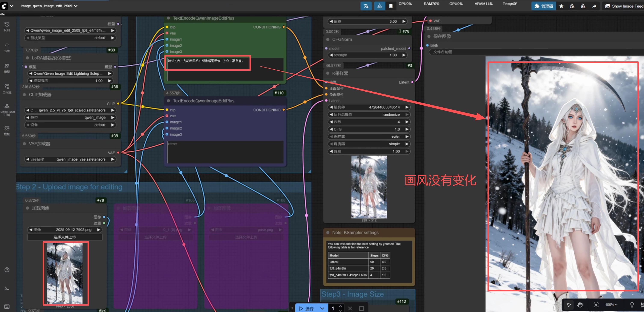The image size is (644, 312).
Task: Collapse the K采样器 node via its dot
Action: [328, 73]
